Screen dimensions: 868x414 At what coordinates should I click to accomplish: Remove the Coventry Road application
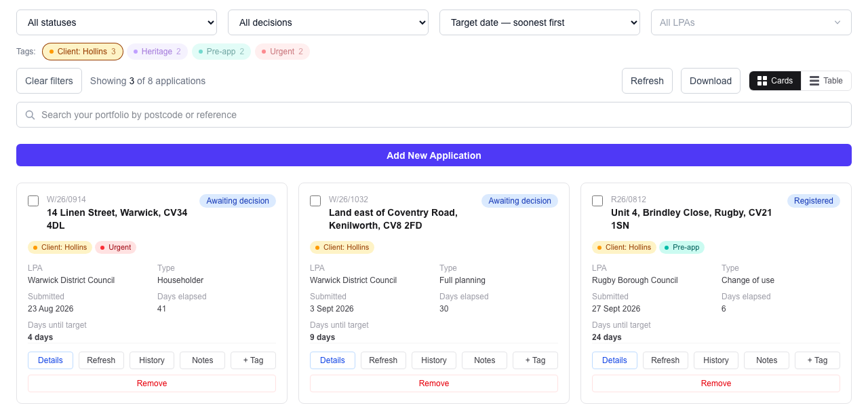pyautogui.click(x=434, y=383)
